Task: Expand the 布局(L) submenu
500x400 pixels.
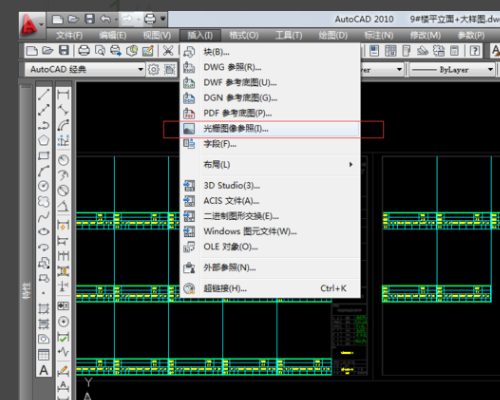Action: pyautogui.click(x=270, y=165)
